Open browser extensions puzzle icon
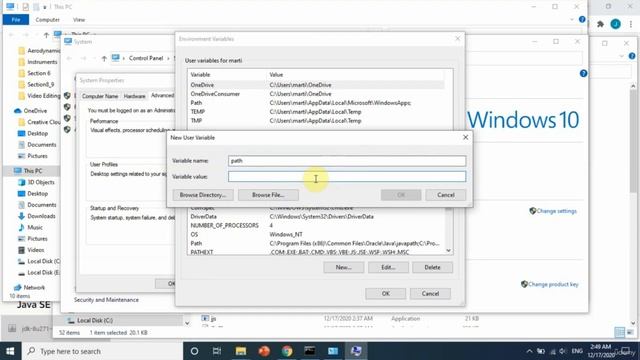This screenshot has height=360, width=640. pyautogui.click(x=600, y=24)
